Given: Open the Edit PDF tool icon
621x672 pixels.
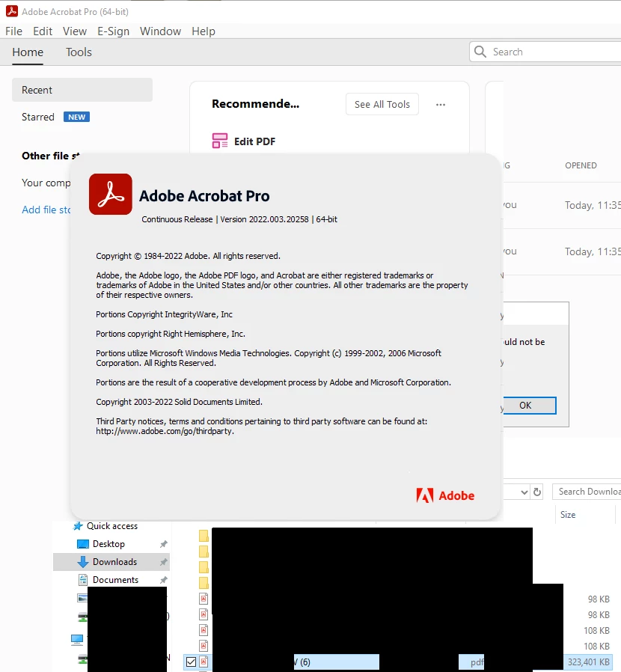Looking at the screenshot, I should [220, 141].
